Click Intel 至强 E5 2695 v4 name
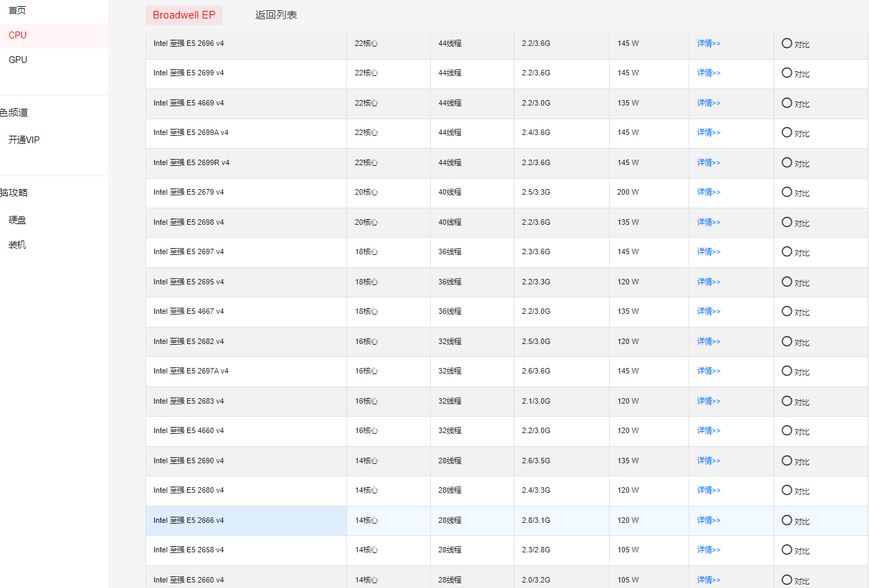The width and height of the screenshot is (869, 588). click(x=189, y=282)
